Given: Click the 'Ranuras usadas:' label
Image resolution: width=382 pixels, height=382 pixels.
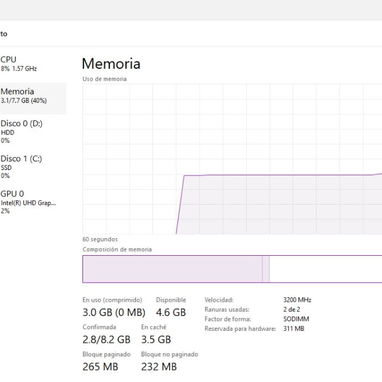Looking at the screenshot, I should pyautogui.click(x=227, y=309).
